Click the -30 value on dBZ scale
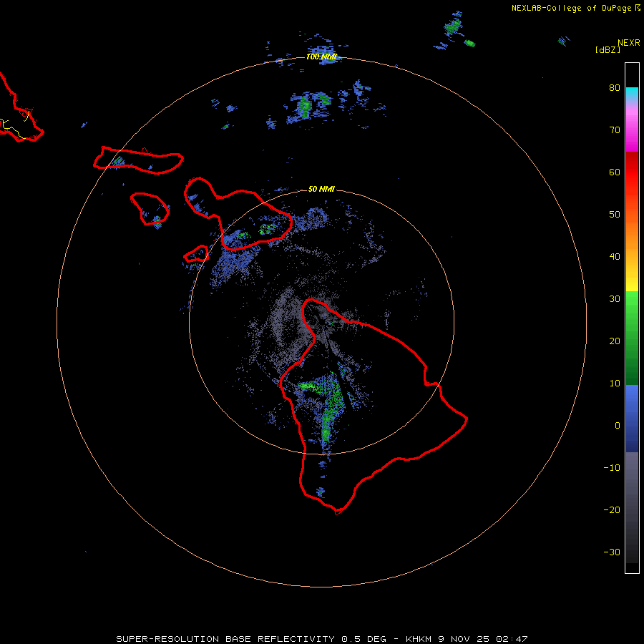 (612, 552)
